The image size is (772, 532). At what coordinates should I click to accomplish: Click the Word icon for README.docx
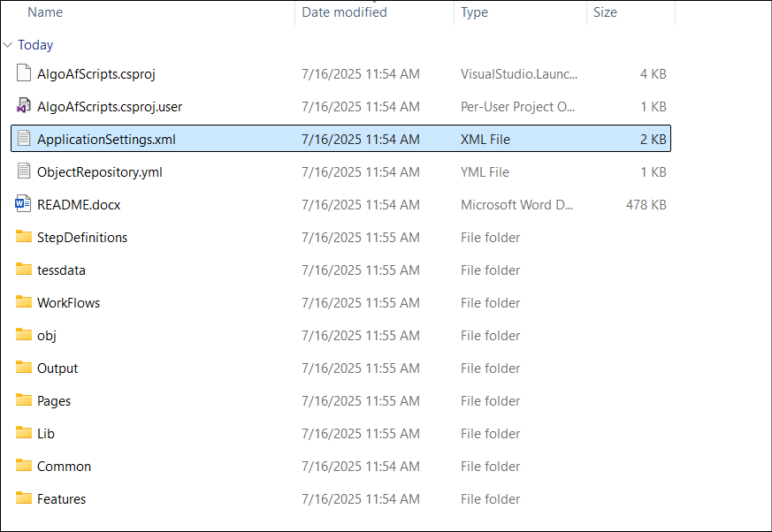point(23,204)
